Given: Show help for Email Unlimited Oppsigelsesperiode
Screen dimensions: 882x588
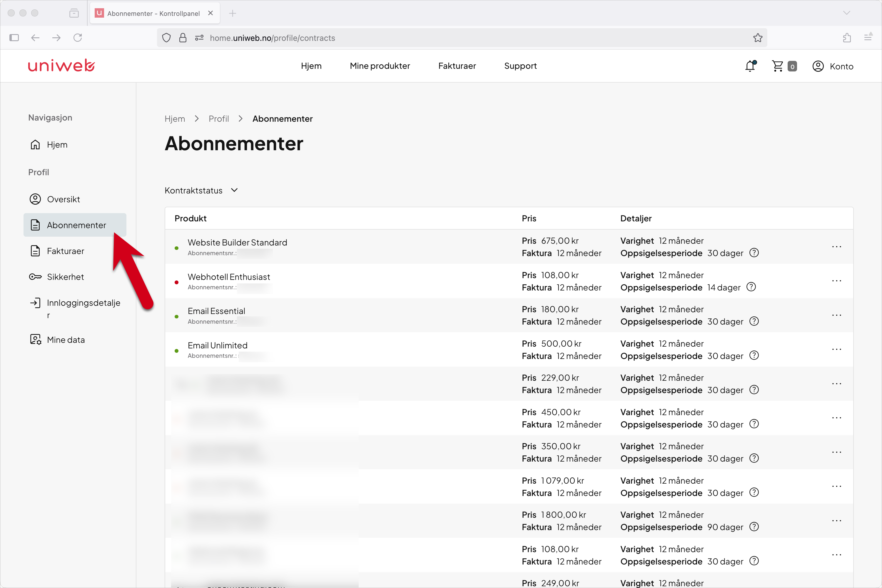Looking at the screenshot, I should [x=754, y=355].
